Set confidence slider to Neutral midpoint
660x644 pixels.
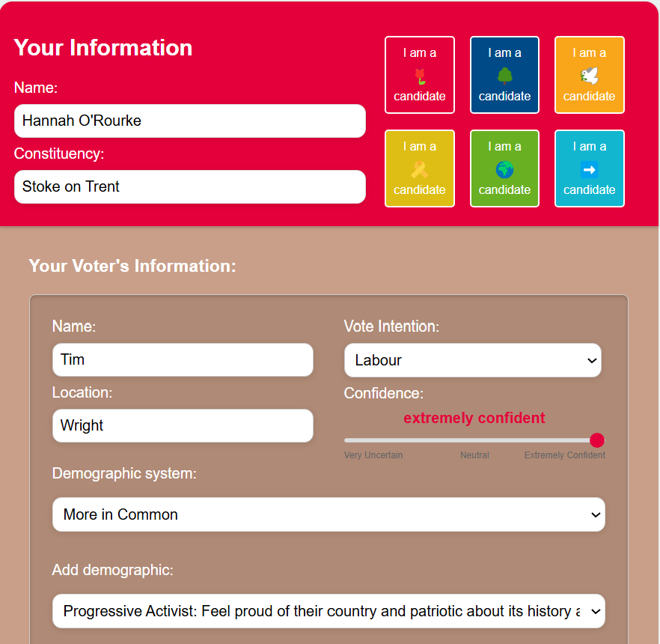point(474,440)
